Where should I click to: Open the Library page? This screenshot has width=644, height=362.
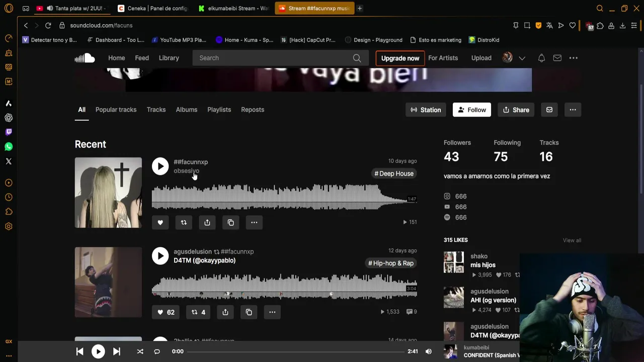[x=169, y=58]
